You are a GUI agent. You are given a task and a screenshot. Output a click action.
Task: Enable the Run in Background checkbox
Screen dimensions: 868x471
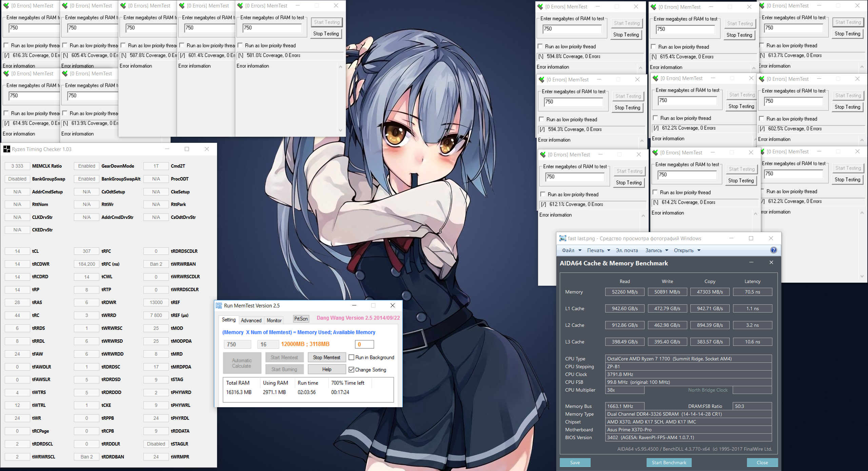[351, 357]
